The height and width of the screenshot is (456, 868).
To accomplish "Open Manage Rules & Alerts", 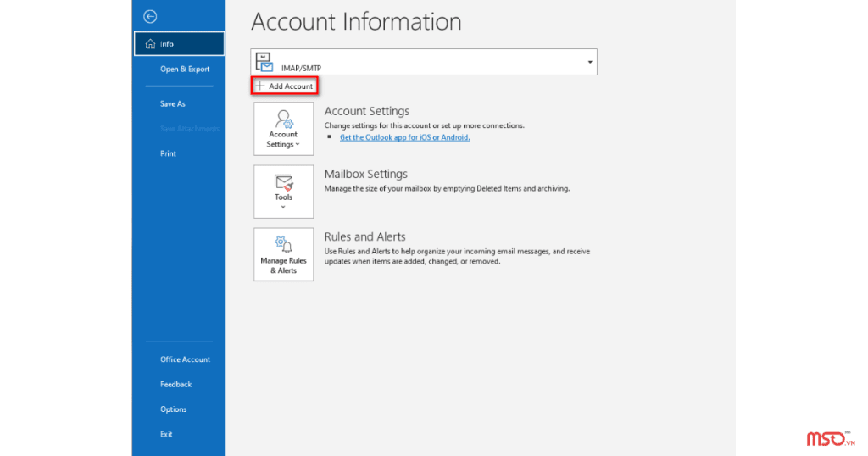I will [x=283, y=254].
